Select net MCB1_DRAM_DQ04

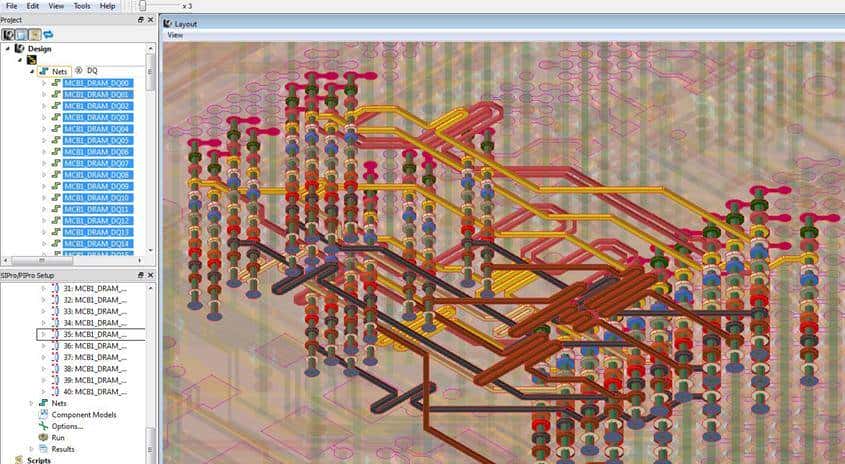[98, 129]
